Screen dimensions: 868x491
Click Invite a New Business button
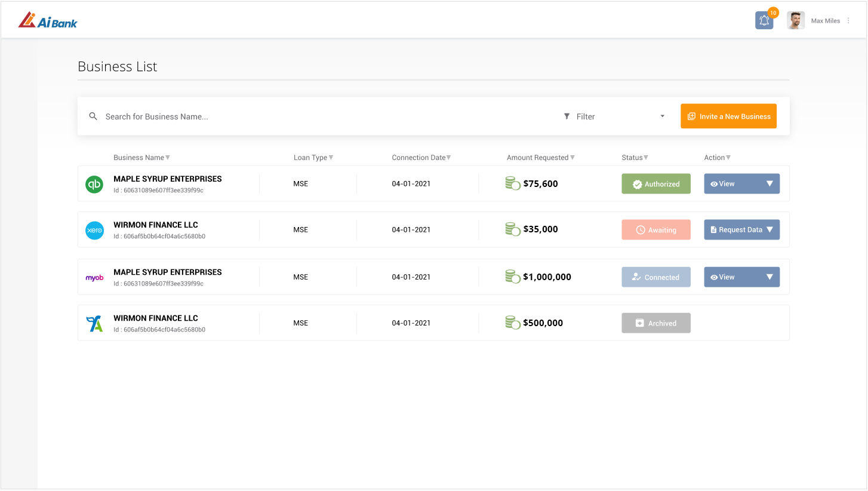pos(728,116)
